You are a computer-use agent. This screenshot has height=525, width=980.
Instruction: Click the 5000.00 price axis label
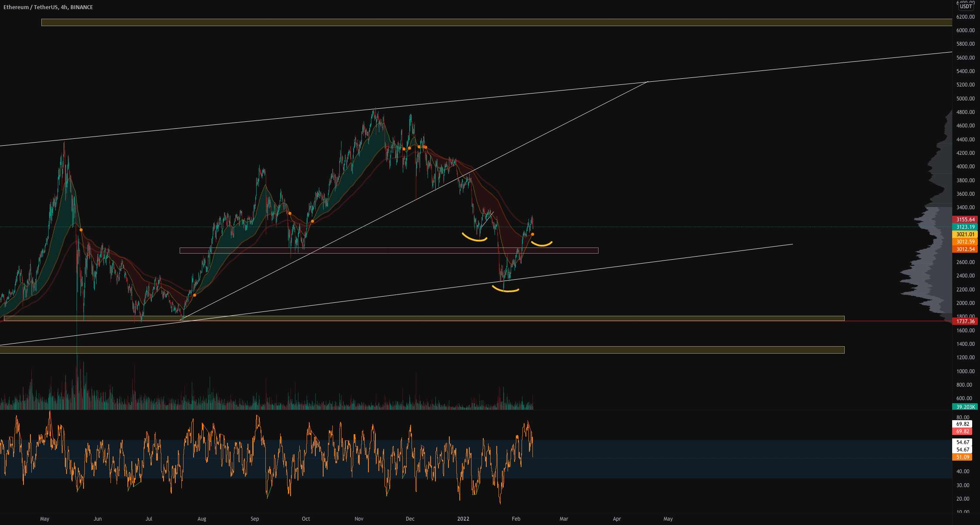point(965,99)
